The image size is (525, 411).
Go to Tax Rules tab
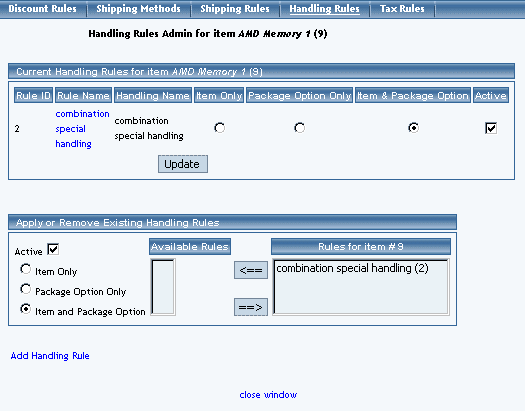tap(402, 8)
